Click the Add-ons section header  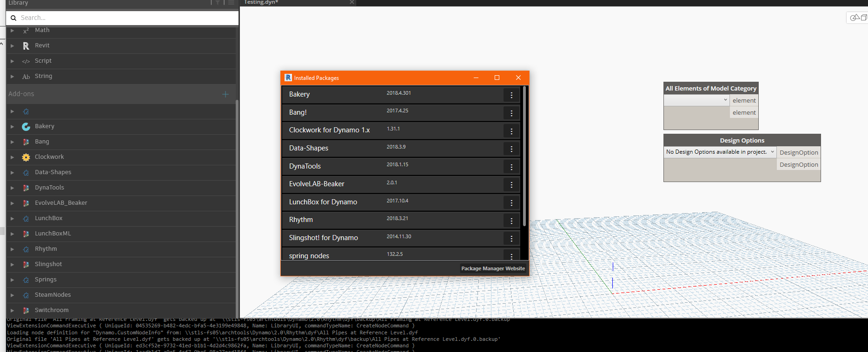coord(121,94)
